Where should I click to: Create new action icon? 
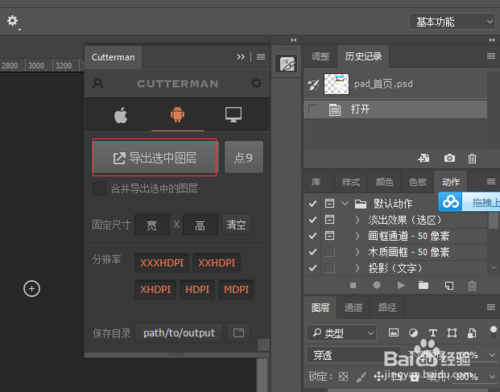[449, 286]
